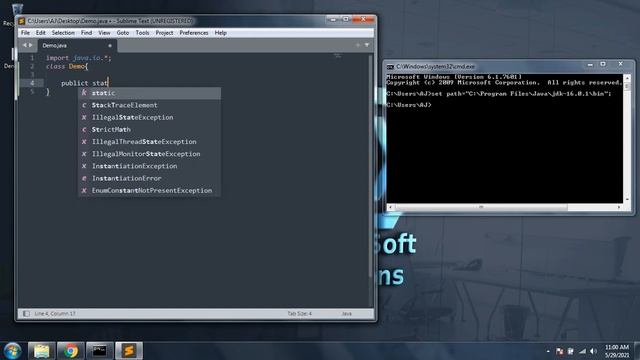Maximize the Sublime Text window
Viewport: 640px width, 360px height.
click(345, 19)
